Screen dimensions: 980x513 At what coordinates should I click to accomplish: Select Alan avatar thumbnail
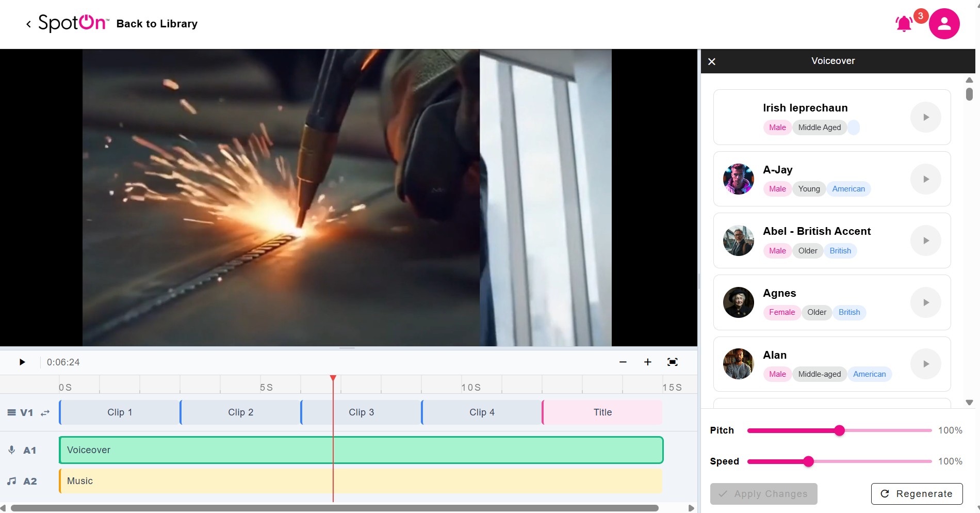739,364
